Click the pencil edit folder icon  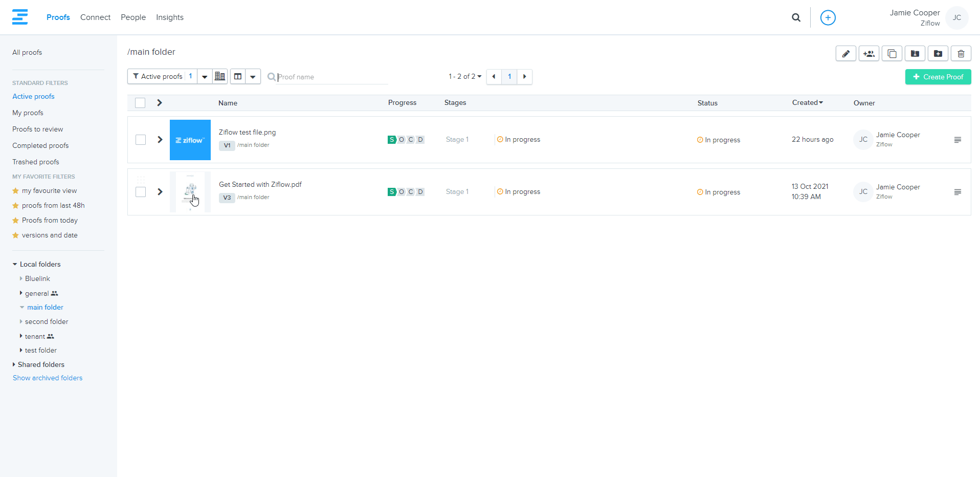pyautogui.click(x=845, y=54)
